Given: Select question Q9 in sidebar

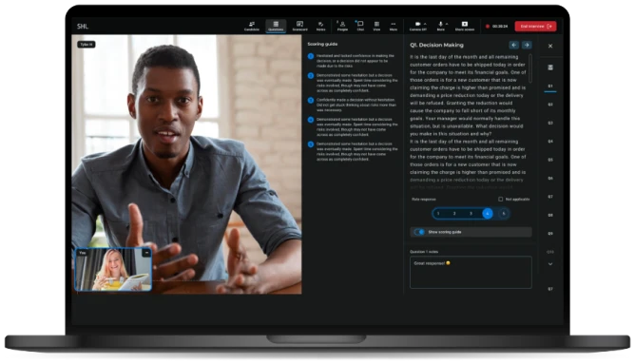Looking at the screenshot, I should (x=550, y=233).
